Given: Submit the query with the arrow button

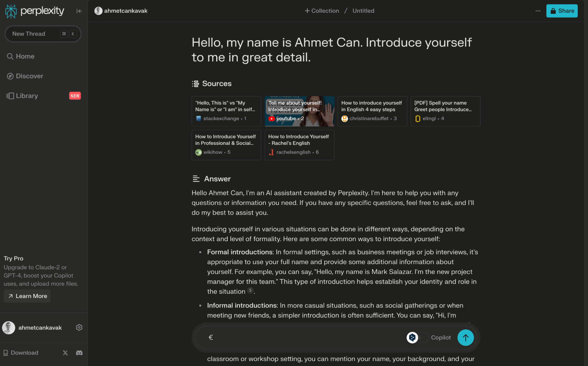Looking at the screenshot, I should pos(465,337).
